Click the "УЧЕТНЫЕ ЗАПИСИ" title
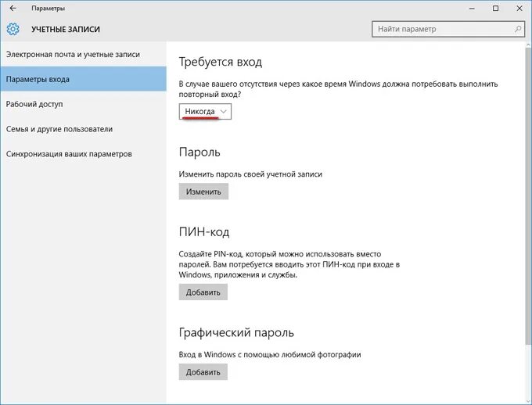The height and width of the screenshot is (405, 532). click(x=66, y=30)
